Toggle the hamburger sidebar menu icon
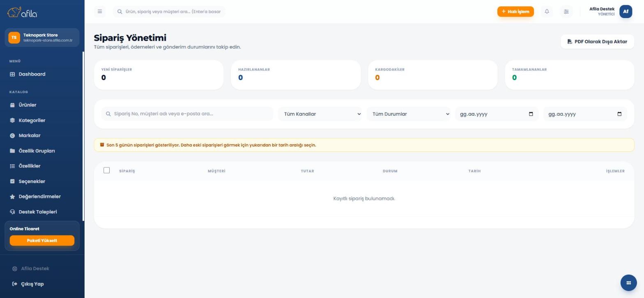The image size is (644, 298). [x=100, y=11]
